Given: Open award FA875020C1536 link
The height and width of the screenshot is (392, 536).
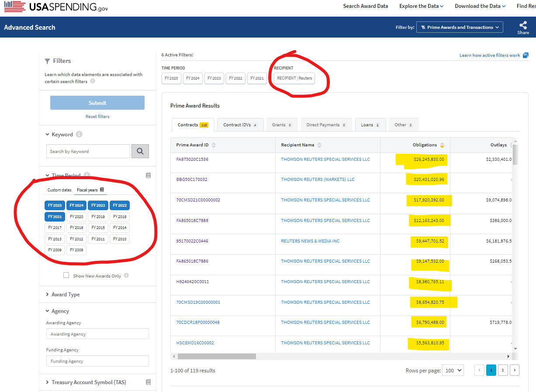Looking at the screenshot, I should coord(192,160).
